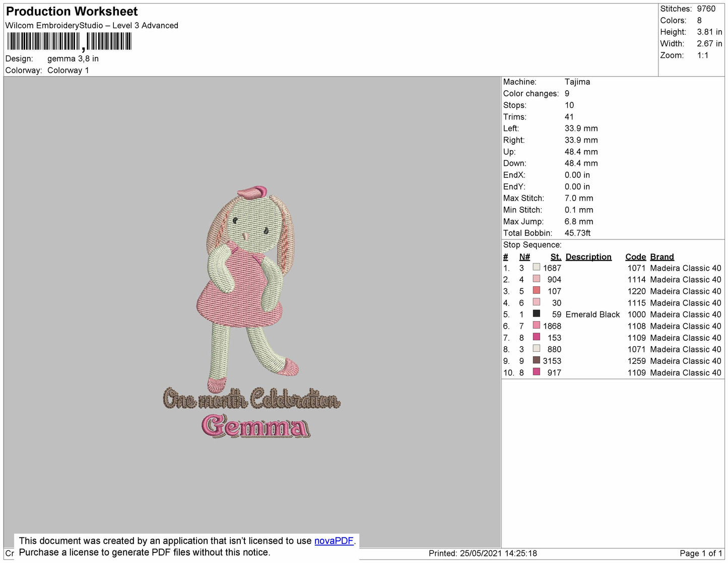Pick cream swatch for stop 1
Viewport: 728px width, 563px height.
(537, 267)
